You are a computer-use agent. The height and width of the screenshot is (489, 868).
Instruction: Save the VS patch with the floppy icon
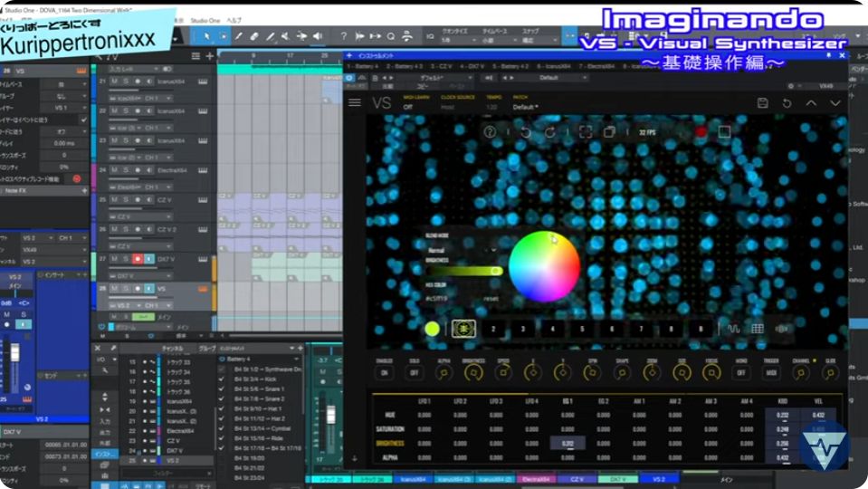(x=762, y=103)
